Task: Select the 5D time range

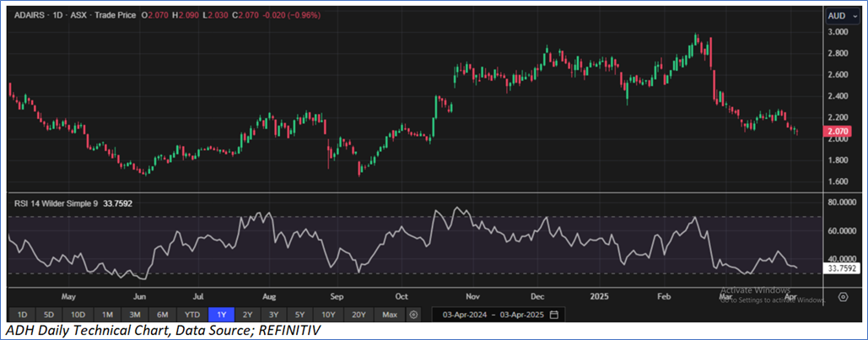Action: tap(49, 315)
